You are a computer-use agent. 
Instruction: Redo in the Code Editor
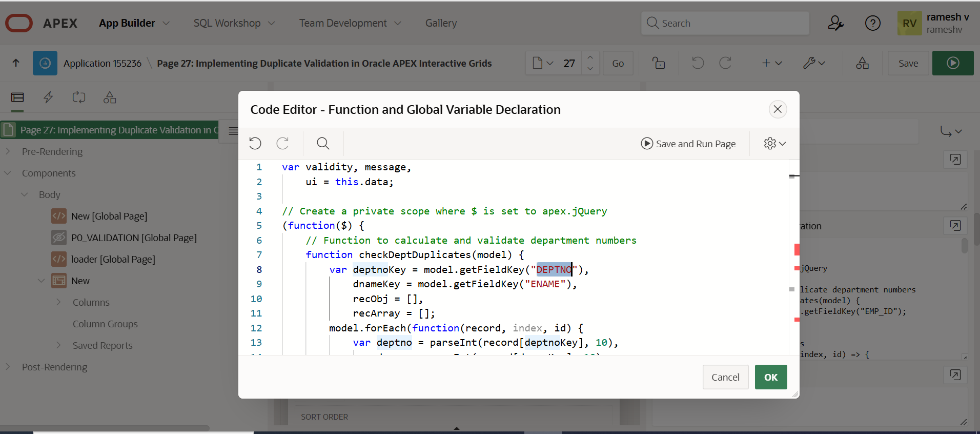tap(282, 143)
